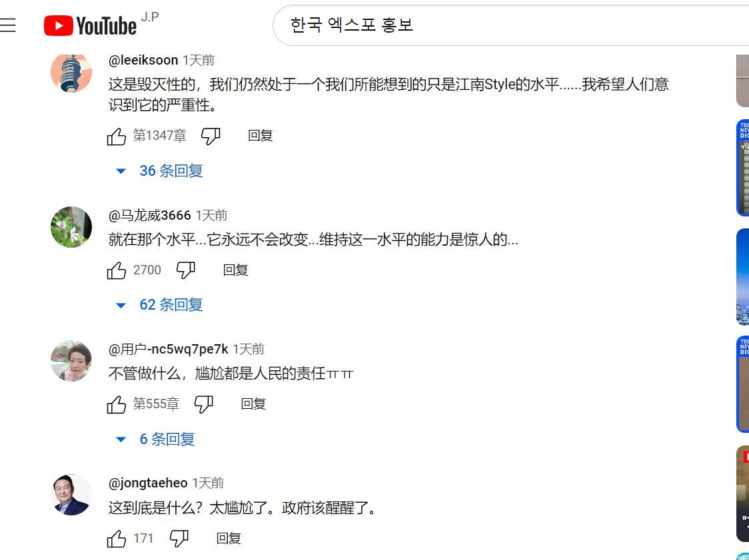The width and height of the screenshot is (749, 560).
Task: Reply to the @leeiksoon comment
Action: pos(261,136)
